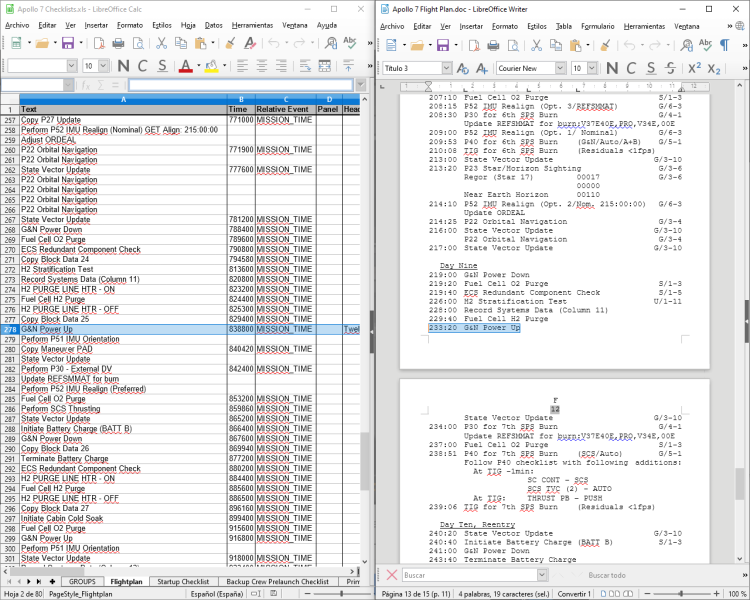This screenshot has width=750, height=600.
Task: Toggle wrap text in Calc
Action: point(305,66)
